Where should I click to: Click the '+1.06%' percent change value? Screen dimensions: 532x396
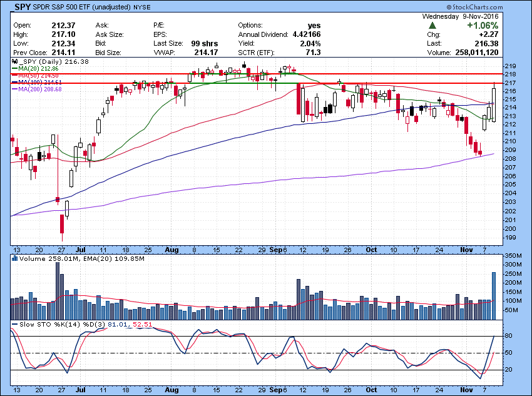point(483,26)
